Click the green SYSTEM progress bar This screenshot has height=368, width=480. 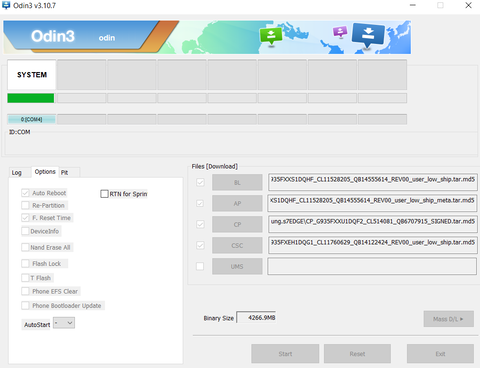[31, 98]
